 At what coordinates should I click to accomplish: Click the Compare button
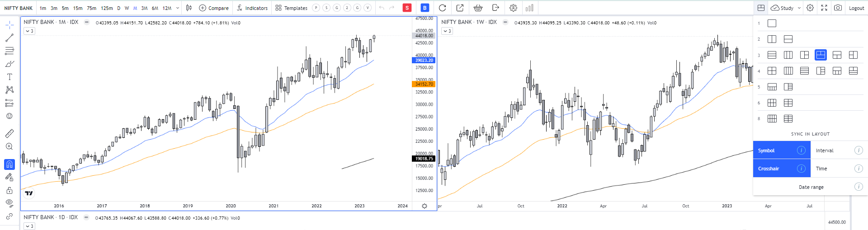point(214,8)
